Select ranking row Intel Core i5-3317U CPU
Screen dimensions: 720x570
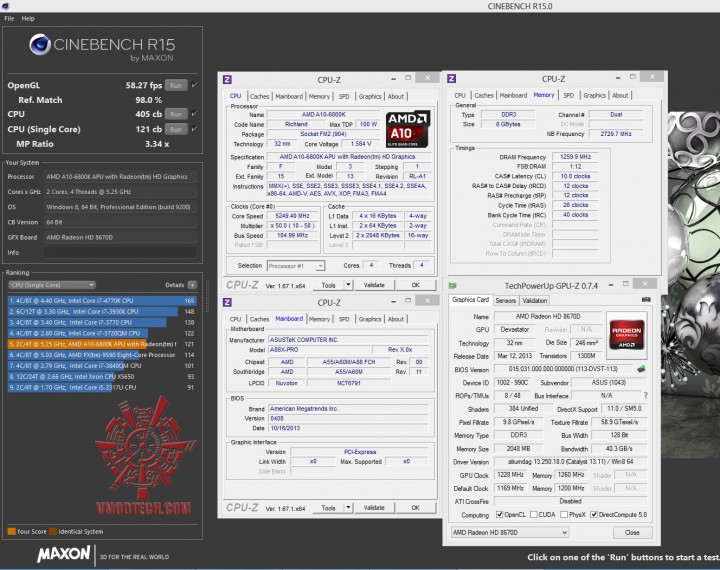102,387
